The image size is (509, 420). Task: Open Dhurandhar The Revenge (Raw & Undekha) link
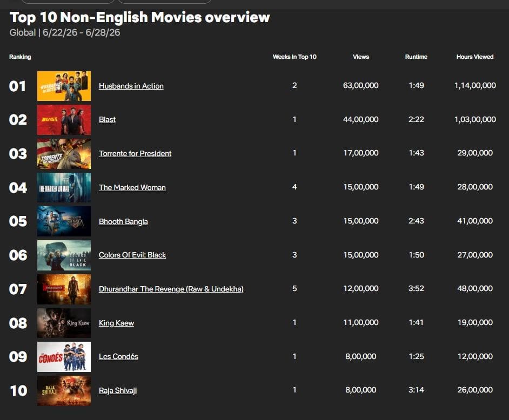(x=171, y=289)
